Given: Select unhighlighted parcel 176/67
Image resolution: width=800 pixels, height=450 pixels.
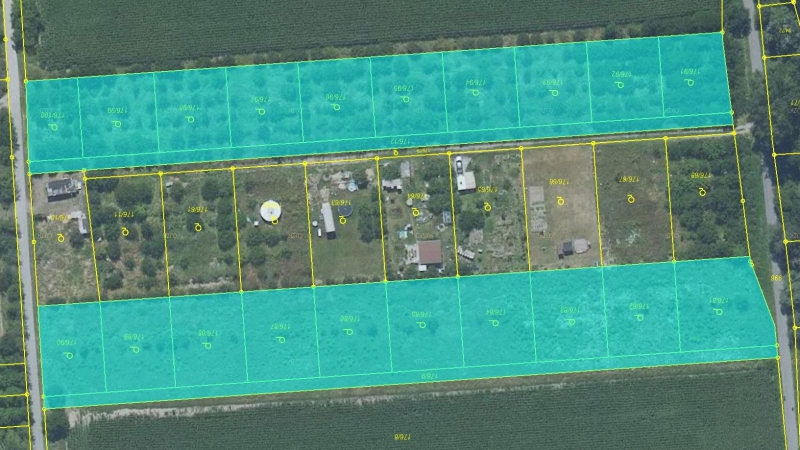Looking at the screenshot, I should point(633,202).
